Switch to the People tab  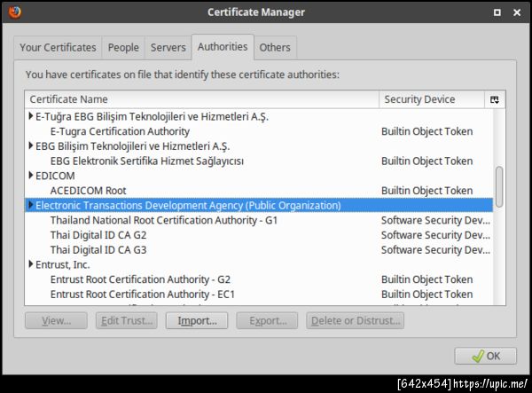pyautogui.click(x=123, y=48)
